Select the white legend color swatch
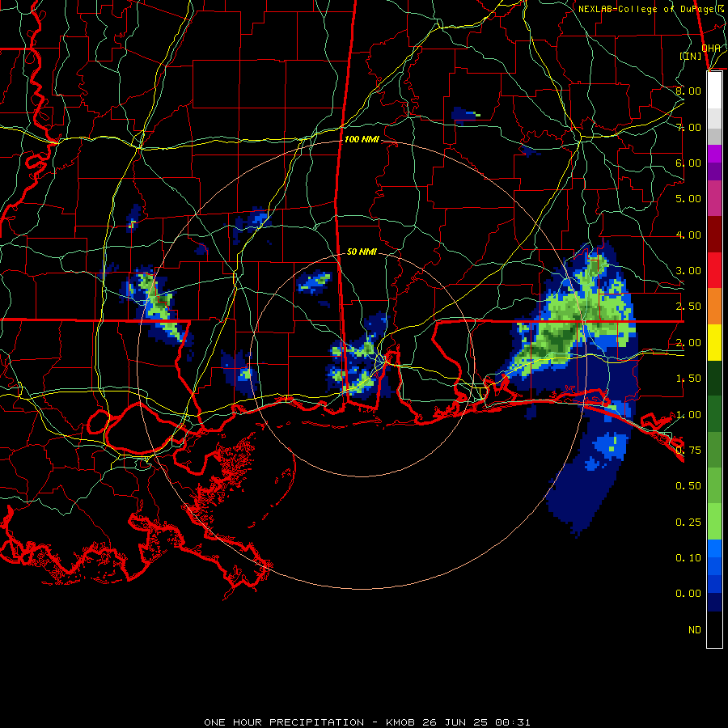The image size is (728, 728). [714, 91]
